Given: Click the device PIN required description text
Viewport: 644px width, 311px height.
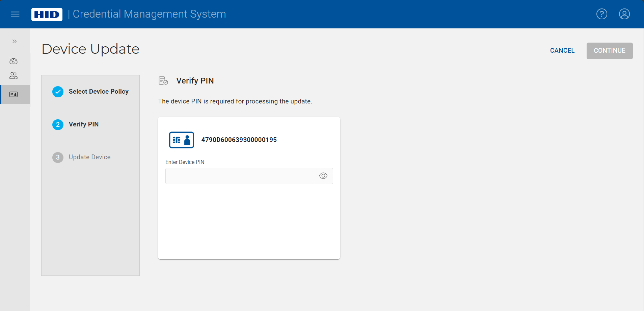Looking at the screenshot, I should pyautogui.click(x=235, y=101).
